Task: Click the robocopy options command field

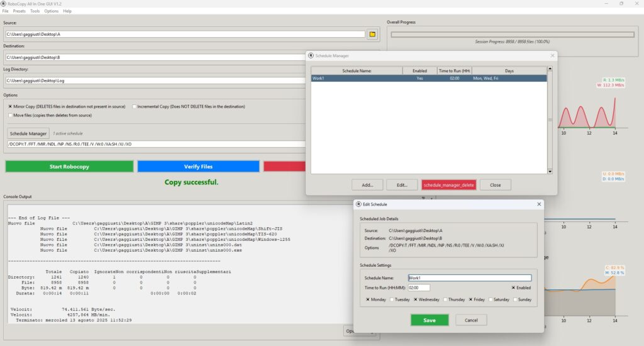Action: pyautogui.click(x=157, y=144)
